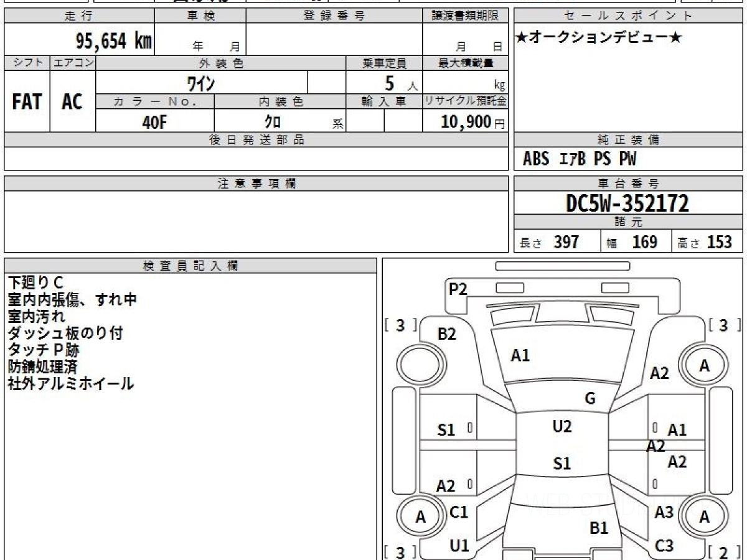
Task: Select the S1 mark on the side door
Action: [x=446, y=430]
